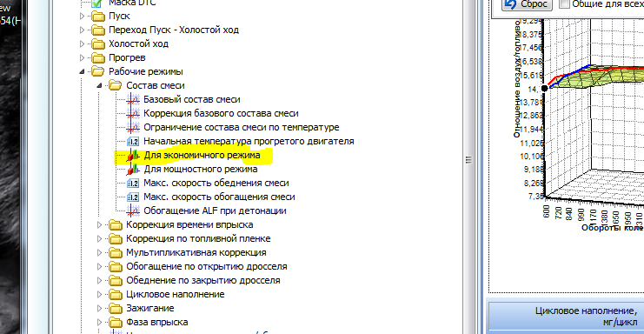Select the Фаза впрыска tree item

click(x=157, y=322)
